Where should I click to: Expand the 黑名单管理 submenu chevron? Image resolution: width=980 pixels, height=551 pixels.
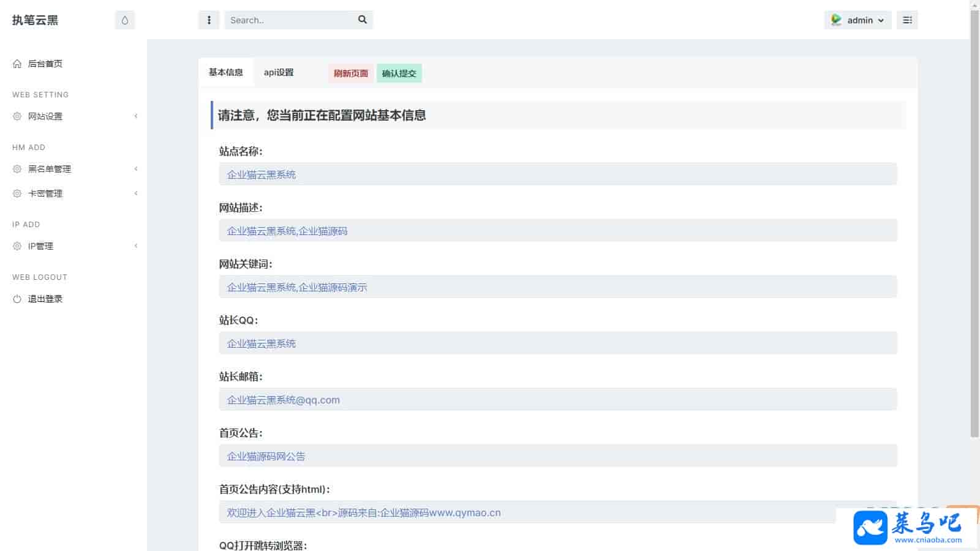[136, 169]
